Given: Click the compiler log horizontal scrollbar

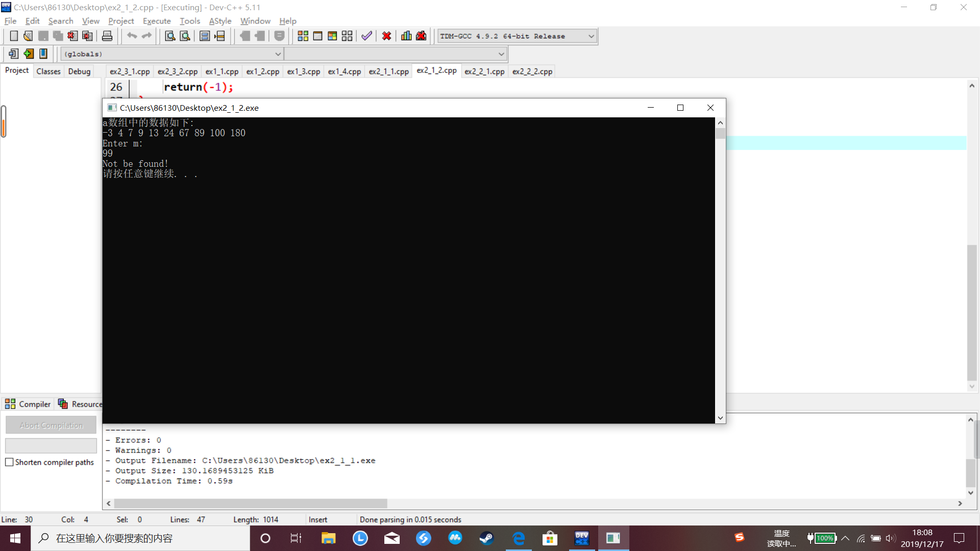Looking at the screenshot, I should click(x=250, y=504).
